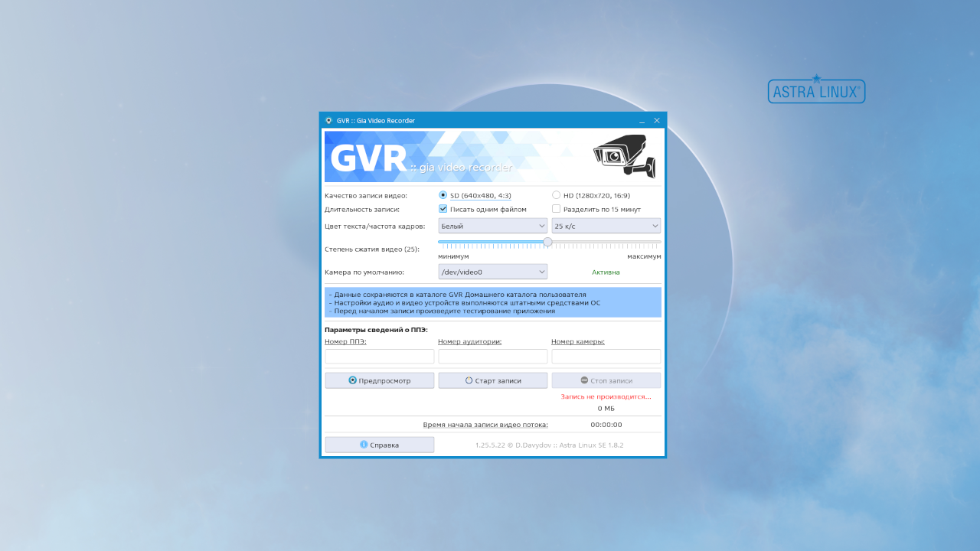This screenshot has height=551, width=980.
Task: Minimize the GVR window
Action: click(x=642, y=120)
